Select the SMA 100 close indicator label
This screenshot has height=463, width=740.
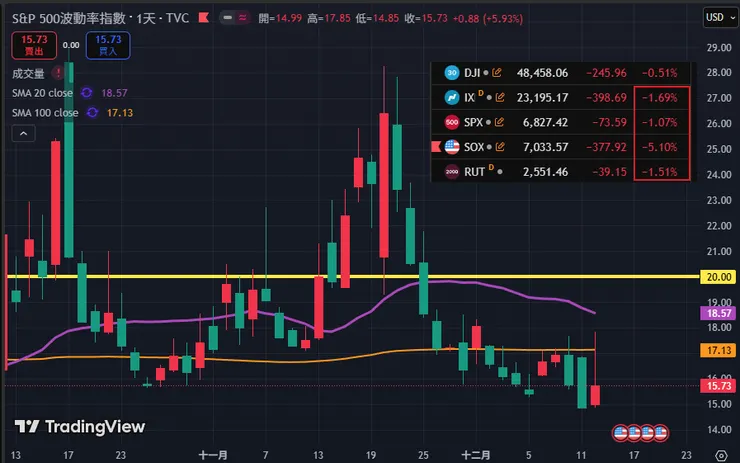pyautogui.click(x=45, y=113)
